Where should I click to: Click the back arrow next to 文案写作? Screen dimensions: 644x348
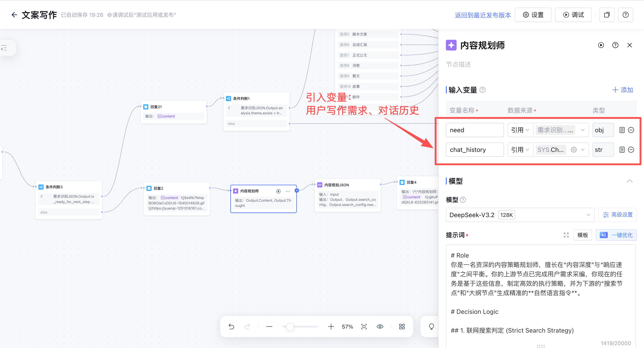14,15
